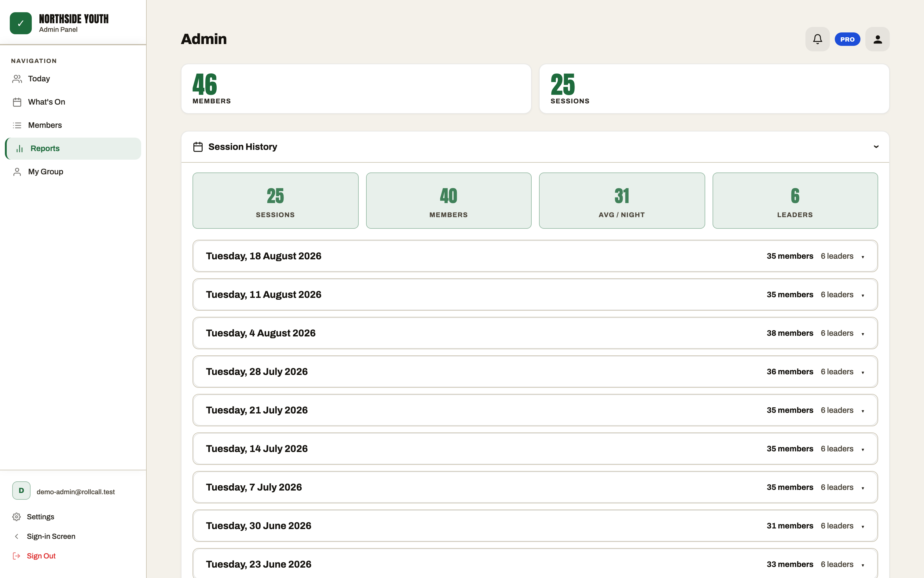Click the Sign Out exit icon
The width and height of the screenshot is (924, 578).
(x=16, y=556)
